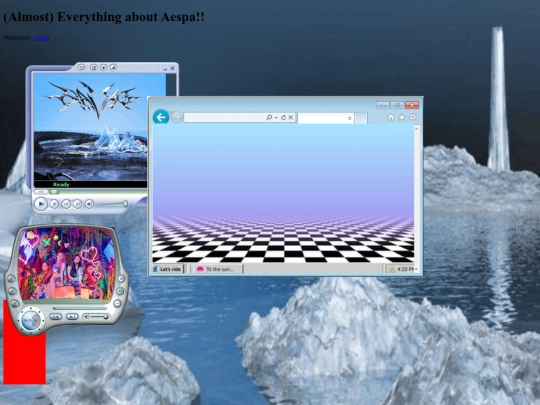The image size is (540, 405).
Task: Click the green seek handle in Savage player
Action: 54,192
